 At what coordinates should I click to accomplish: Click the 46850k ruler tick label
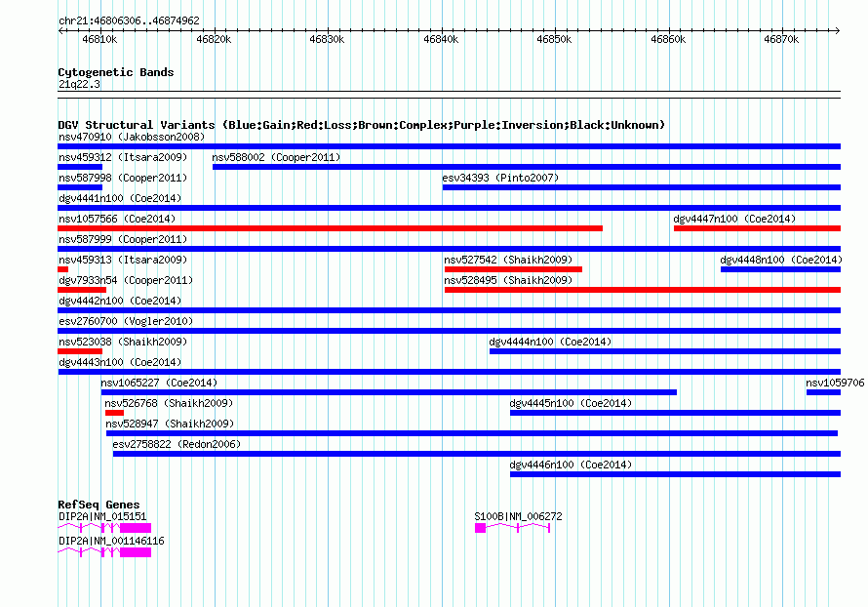pos(554,39)
